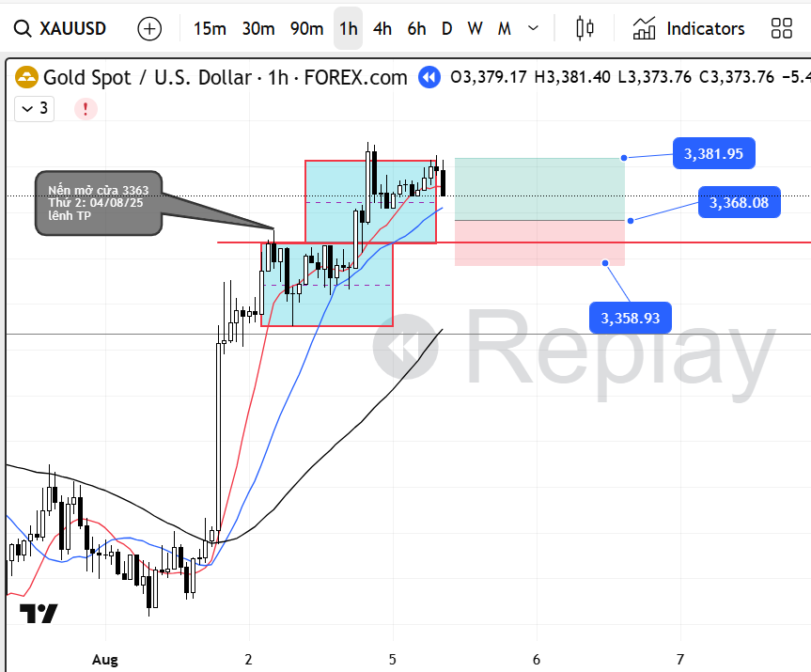811x672 pixels.
Task: Click the TradingView logo at bottom left
Action: [x=39, y=614]
